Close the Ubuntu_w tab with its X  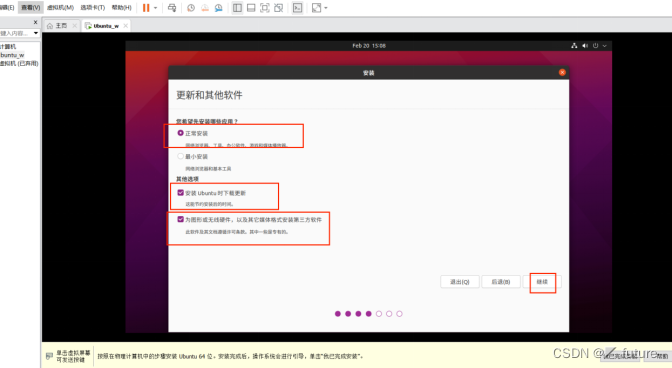pyautogui.click(x=126, y=26)
